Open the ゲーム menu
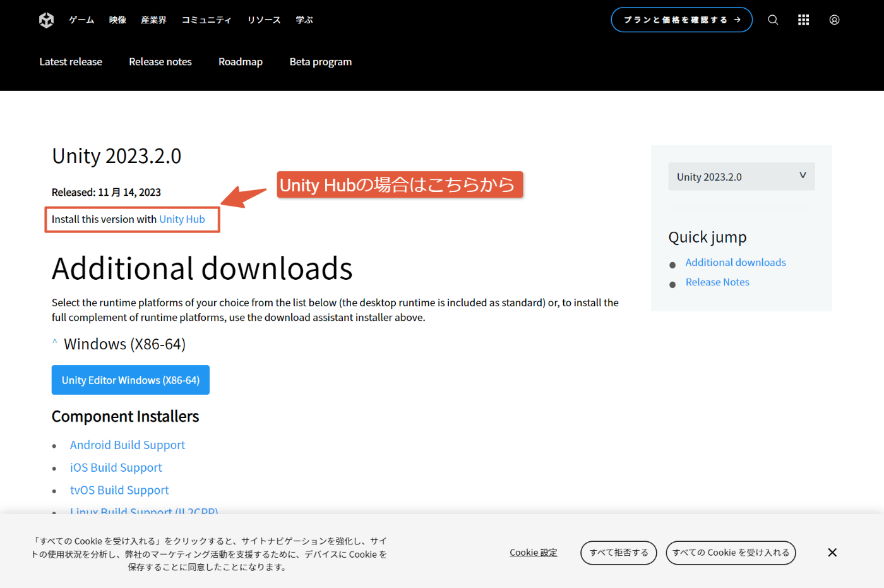The image size is (884, 588). click(x=81, y=20)
